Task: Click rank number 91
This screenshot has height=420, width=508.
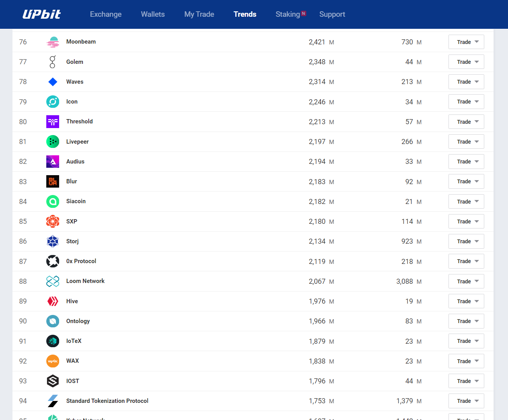Action: (23, 341)
